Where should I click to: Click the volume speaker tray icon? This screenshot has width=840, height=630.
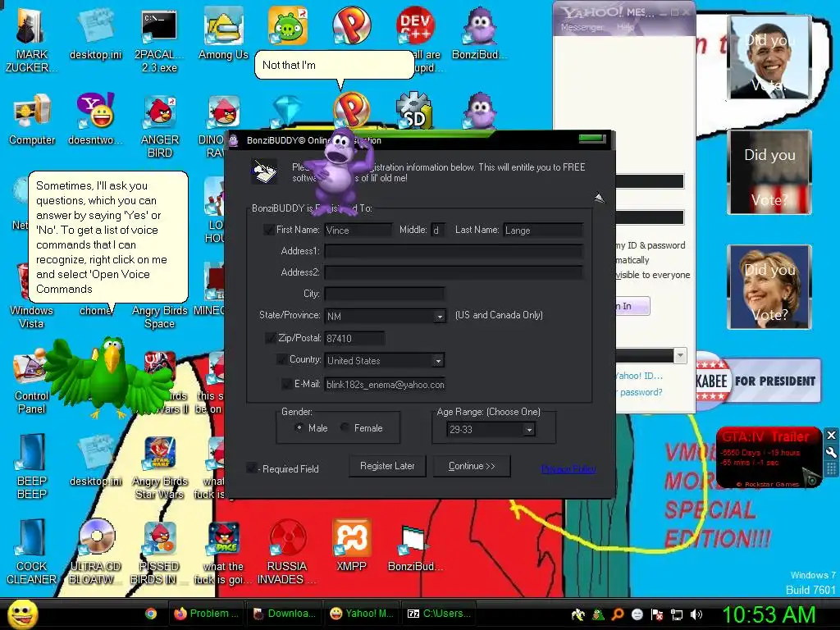point(696,614)
